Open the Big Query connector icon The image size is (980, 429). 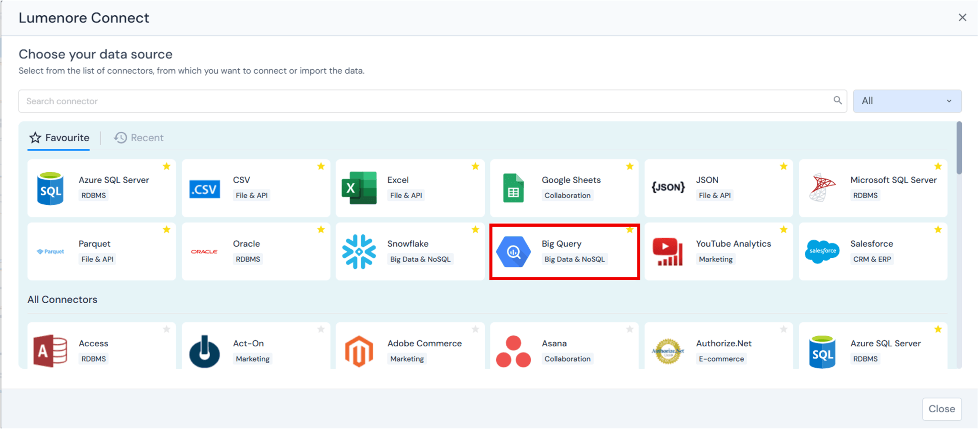[x=513, y=252]
